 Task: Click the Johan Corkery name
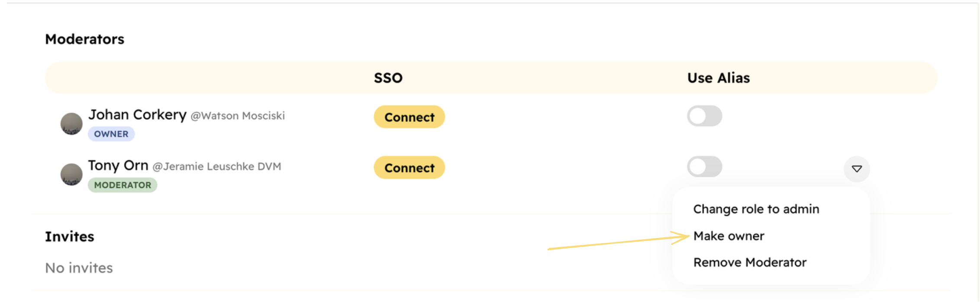[x=137, y=115]
